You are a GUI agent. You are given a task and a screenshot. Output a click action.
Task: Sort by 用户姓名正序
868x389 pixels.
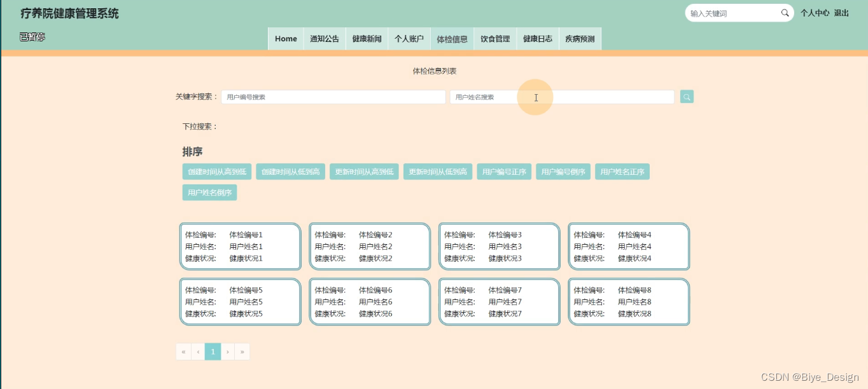pos(622,172)
